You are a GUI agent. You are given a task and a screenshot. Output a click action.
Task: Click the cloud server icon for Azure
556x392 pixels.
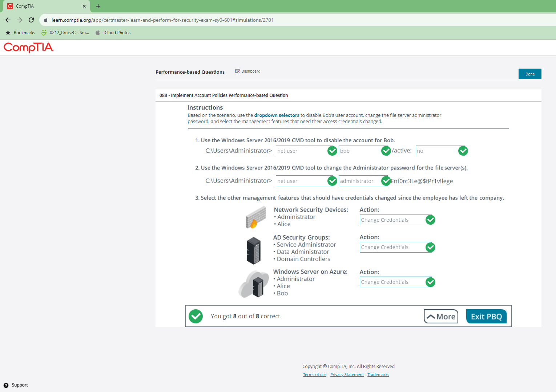click(x=254, y=285)
